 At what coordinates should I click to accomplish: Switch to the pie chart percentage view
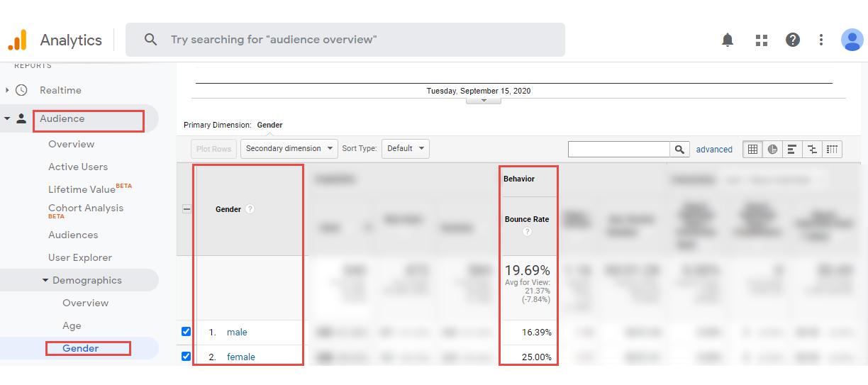click(x=772, y=149)
